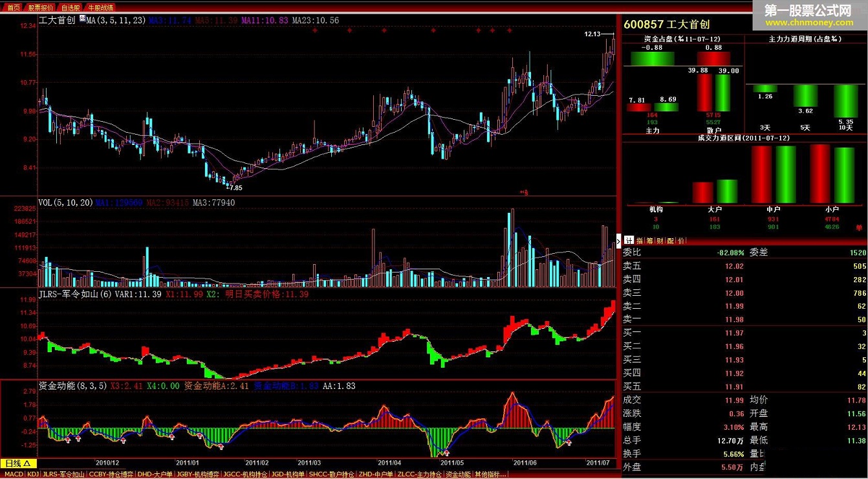Click the 2011/03 date on time axis
The height and width of the screenshot is (479, 868).
pyautogui.click(x=309, y=463)
